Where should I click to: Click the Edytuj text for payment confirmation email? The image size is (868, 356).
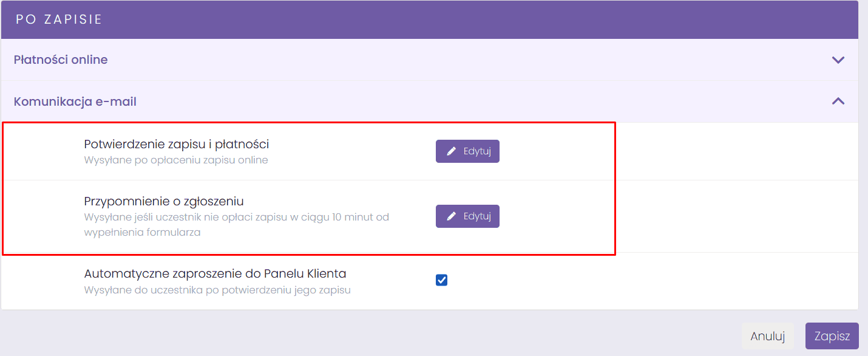pyautogui.click(x=477, y=151)
